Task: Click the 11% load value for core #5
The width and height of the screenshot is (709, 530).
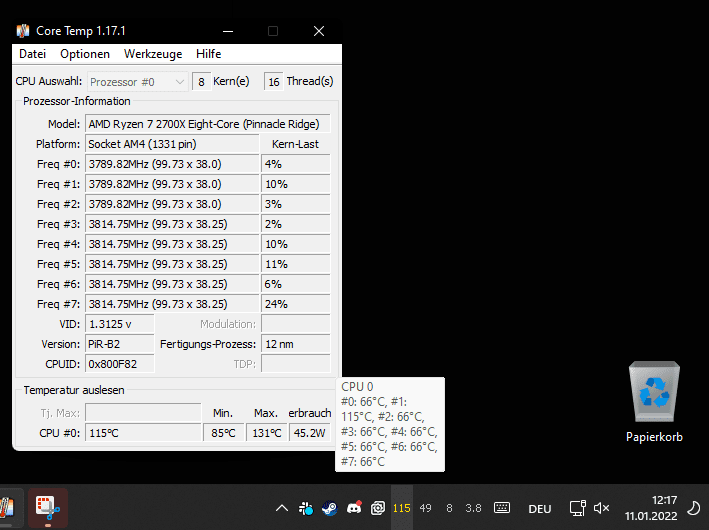Action: coord(296,264)
